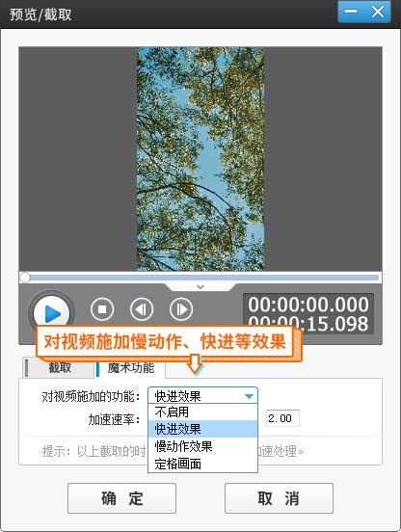Click the 2.00 speed rate field
The height and width of the screenshot is (532, 401).
(x=282, y=418)
